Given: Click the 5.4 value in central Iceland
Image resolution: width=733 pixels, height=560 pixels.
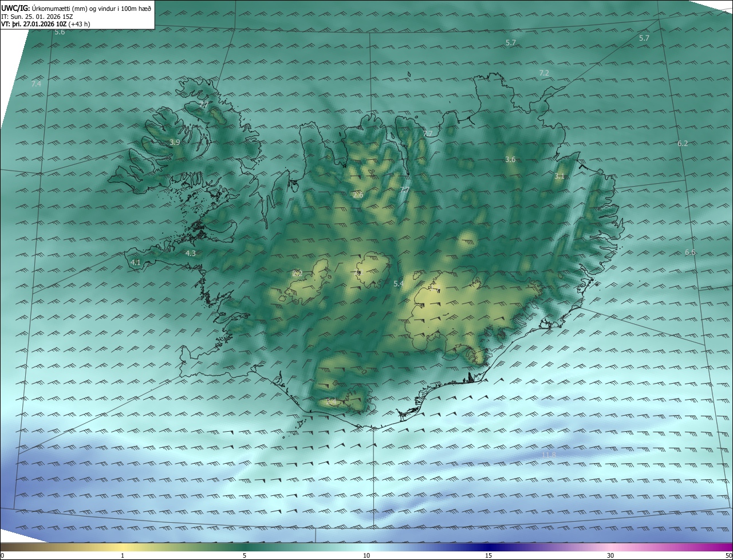Looking at the screenshot, I should click(x=399, y=283).
